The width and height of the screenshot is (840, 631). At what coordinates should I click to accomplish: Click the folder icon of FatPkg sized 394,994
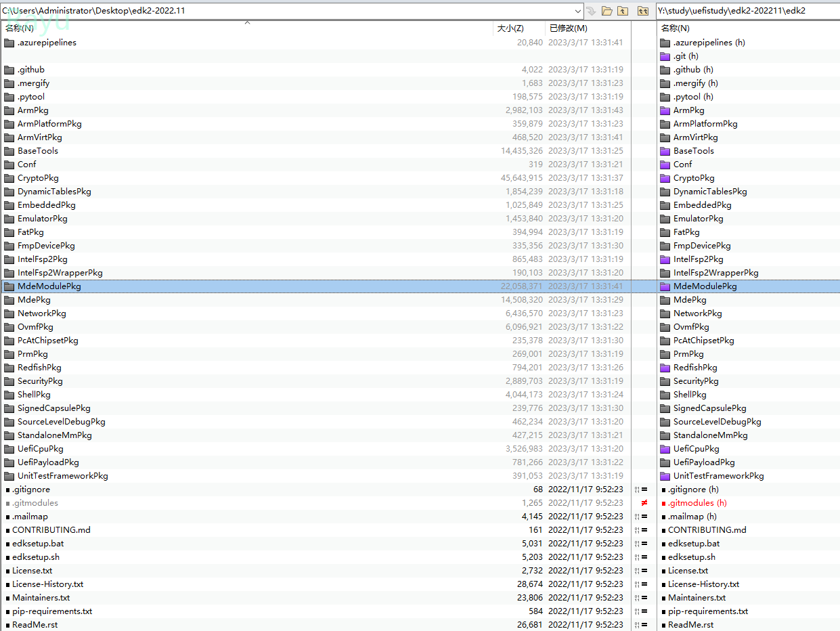[9, 232]
